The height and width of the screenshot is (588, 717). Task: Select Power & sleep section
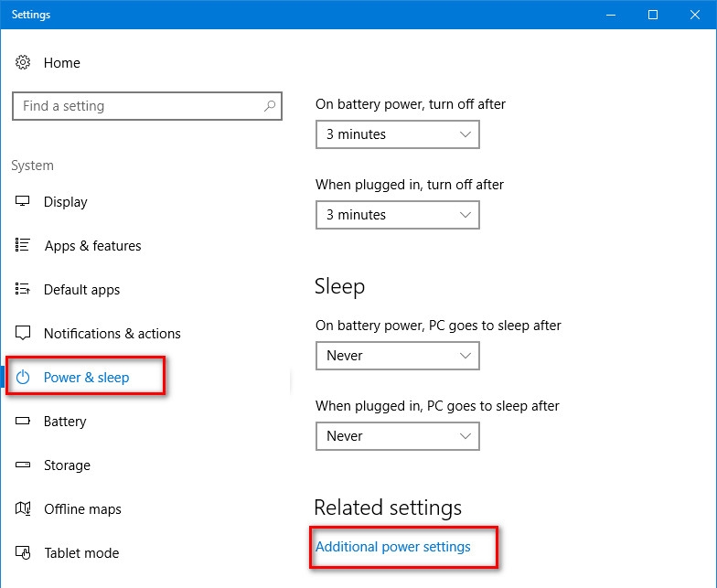pos(86,377)
